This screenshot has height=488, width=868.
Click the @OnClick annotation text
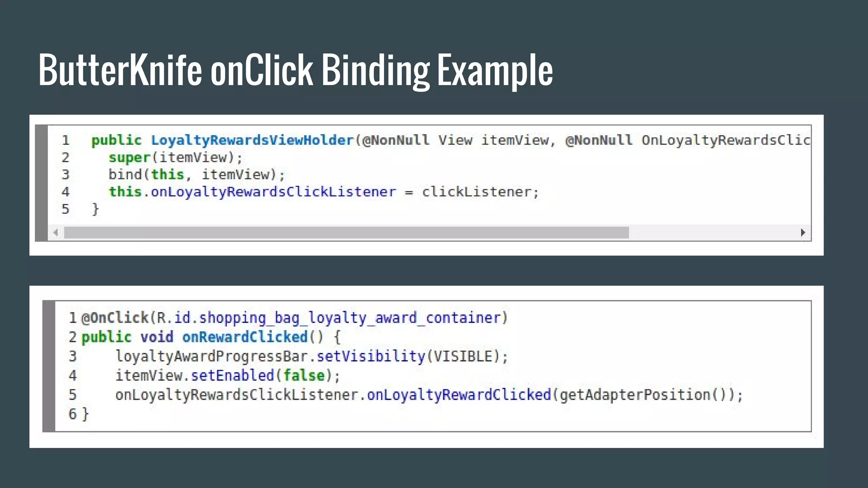tap(114, 318)
